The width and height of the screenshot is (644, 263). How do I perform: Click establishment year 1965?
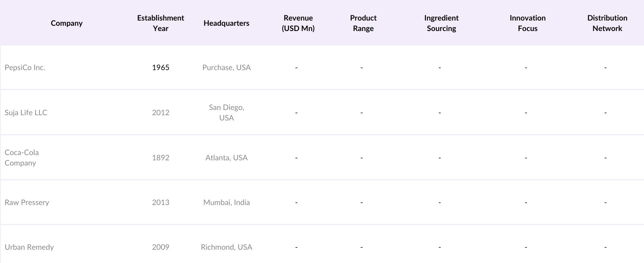(x=161, y=67)
